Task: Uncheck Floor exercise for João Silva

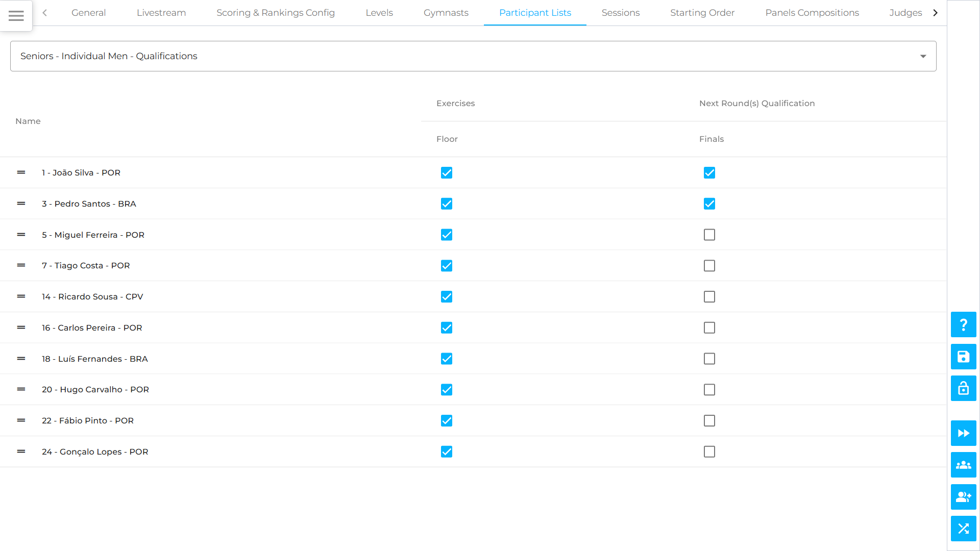Action: pyautogui.click(x=447, y=173)
